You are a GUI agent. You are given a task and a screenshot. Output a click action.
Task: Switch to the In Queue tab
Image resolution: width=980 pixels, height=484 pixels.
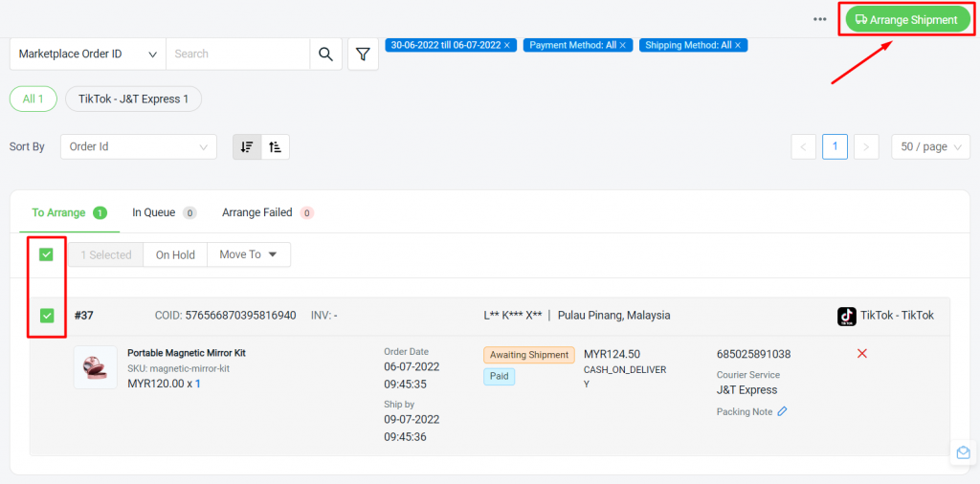click(x=165, y=213)
